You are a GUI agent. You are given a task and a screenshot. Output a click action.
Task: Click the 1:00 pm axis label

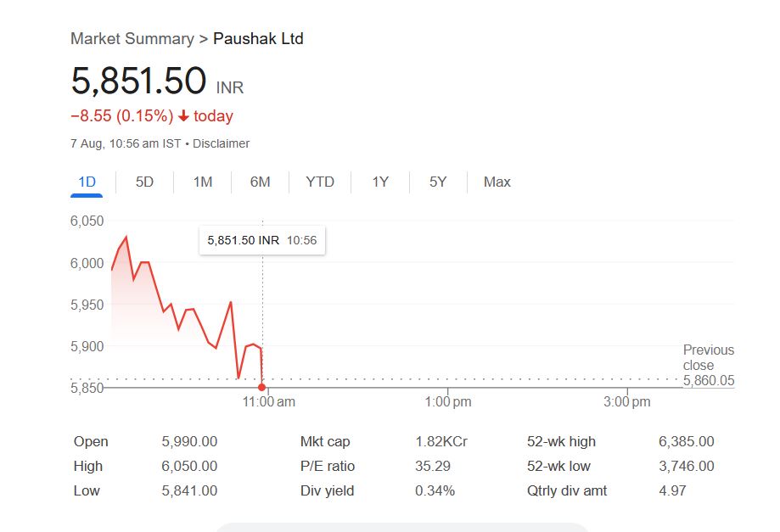pos(448,402)
